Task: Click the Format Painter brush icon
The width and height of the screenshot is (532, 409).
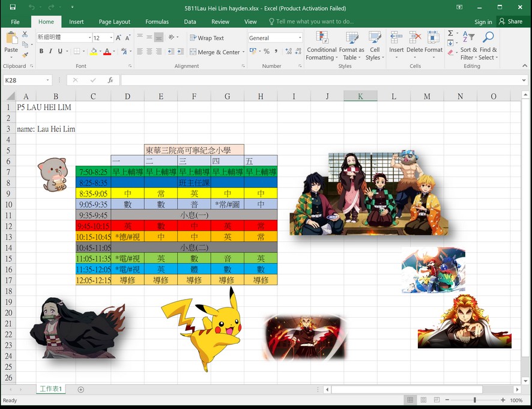Action: coord(25,55)
